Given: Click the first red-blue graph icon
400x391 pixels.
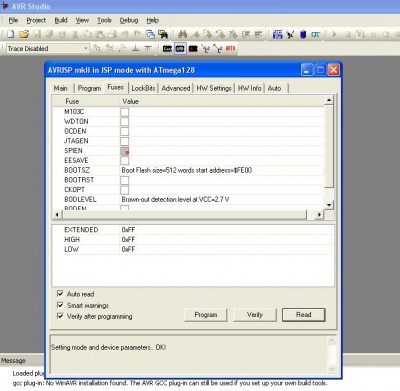Looking at the screenshot, I should click(206, 49).
